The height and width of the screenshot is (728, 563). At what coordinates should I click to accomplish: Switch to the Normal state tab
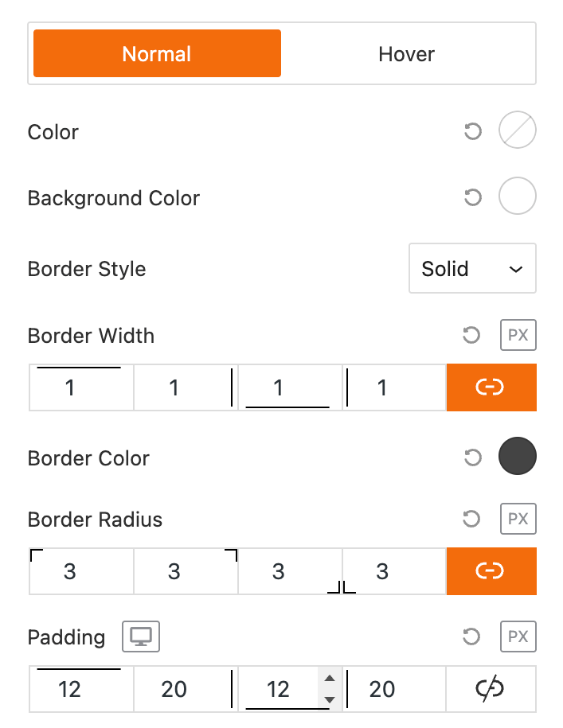click(x=157, y=54)
